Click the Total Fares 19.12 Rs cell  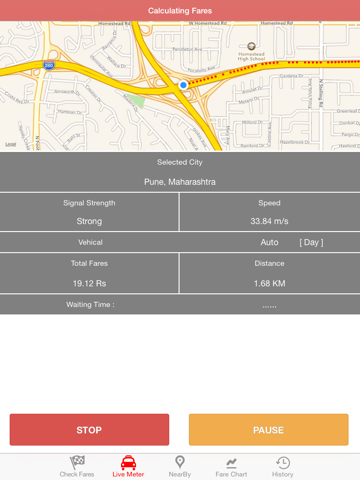pyautogui.click(x=89, y=273)
